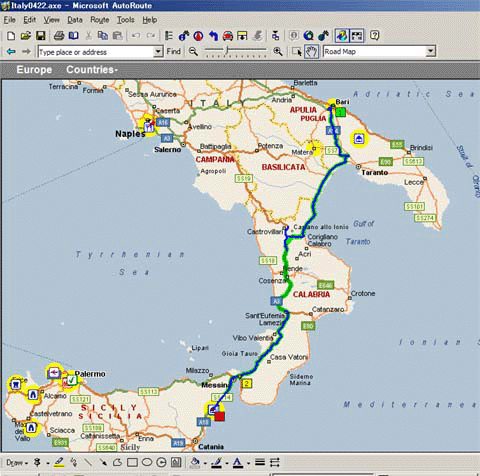Click the arrow style icon in Draw toolbar
This screenshot has height=476, width=480.
point(275,462)
